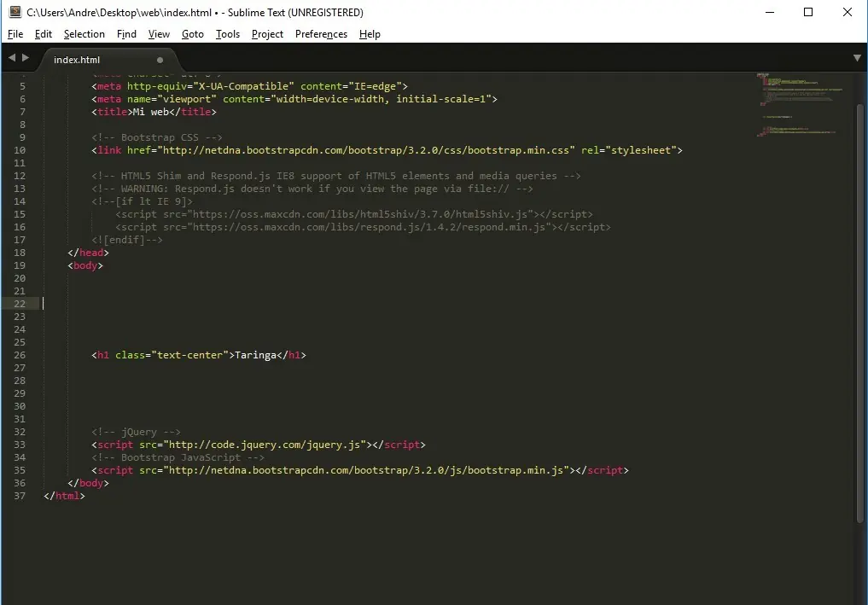Maximize the Sublime Text window
The width and height of the screenshot is (868, 605).
pos(808,12)
